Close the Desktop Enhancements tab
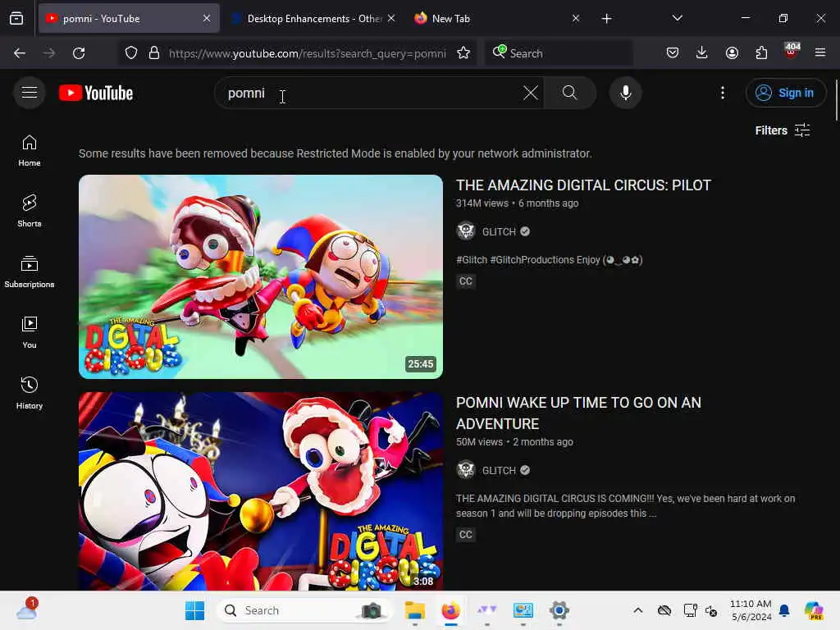This screenshot has height=630, width=840. pos(391,19)
